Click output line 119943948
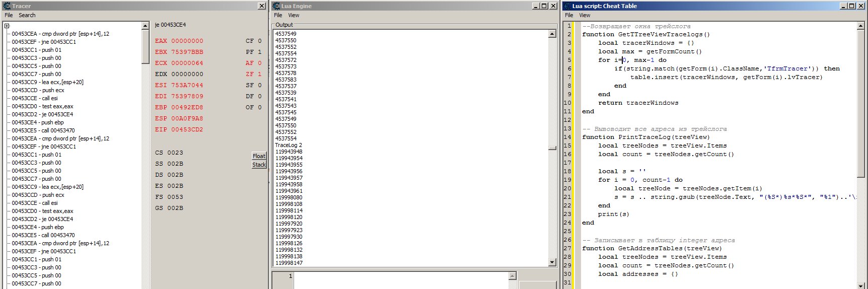868x289 pixels. [289, 152]
